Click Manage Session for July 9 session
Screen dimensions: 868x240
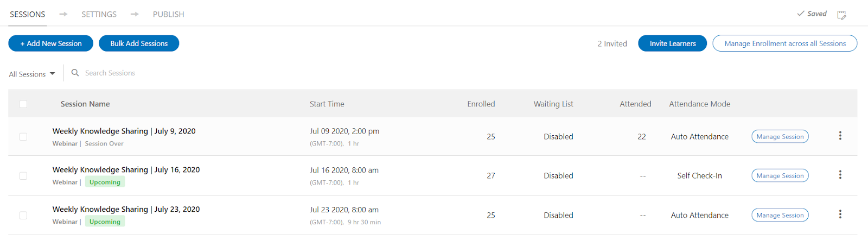coord(780,137)
